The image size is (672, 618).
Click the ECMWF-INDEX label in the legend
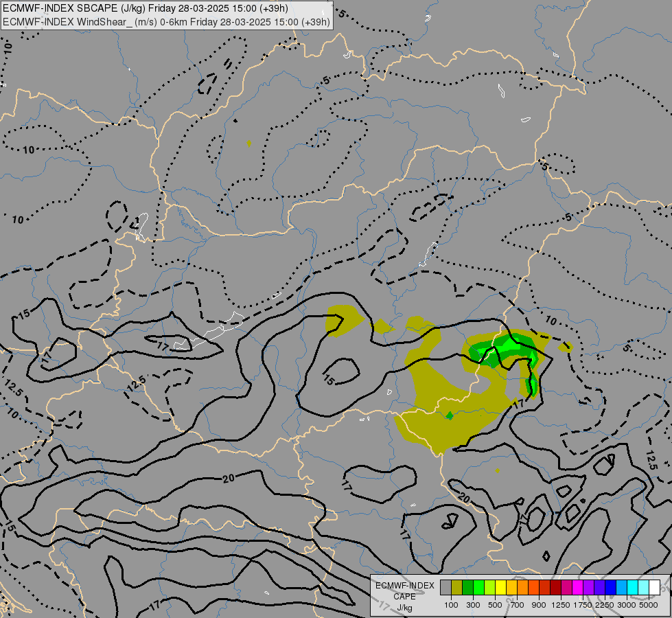(x=404, y=586)
